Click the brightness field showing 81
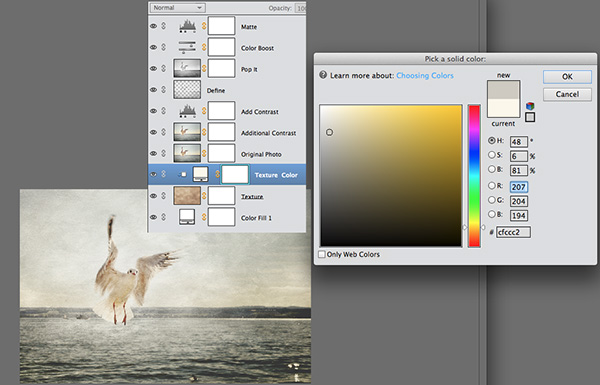 pos(518,170)
